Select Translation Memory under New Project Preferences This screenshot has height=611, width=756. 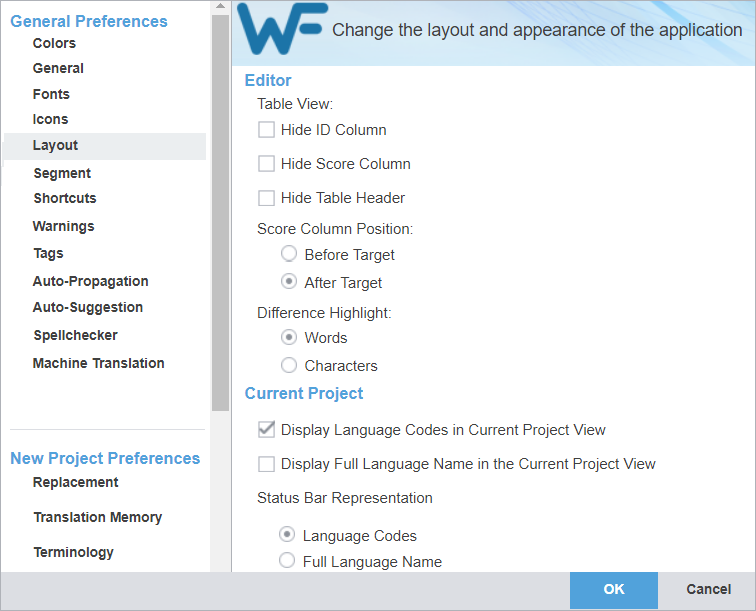point(97,517)
